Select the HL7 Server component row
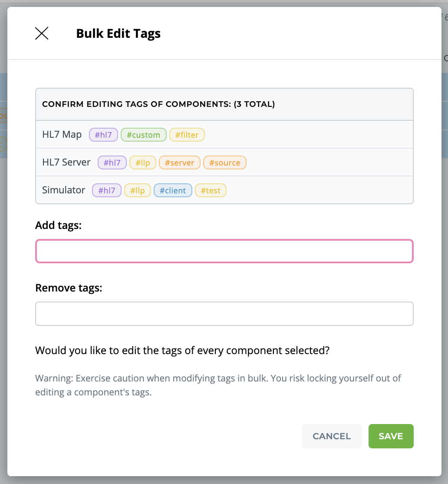448x484 pixels. pos(66,162)
